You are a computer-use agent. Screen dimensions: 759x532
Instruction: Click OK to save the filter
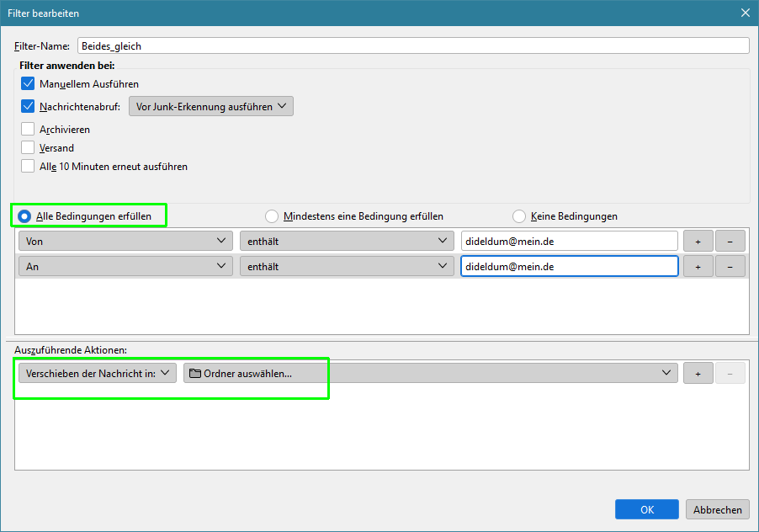pyautogui.click(x=646, y=509)
